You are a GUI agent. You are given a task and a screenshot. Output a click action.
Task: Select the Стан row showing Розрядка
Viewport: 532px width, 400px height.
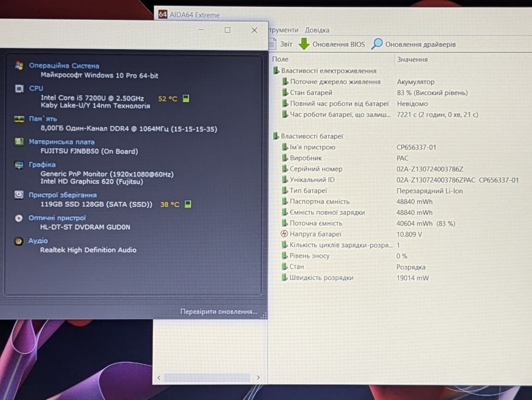[x=353, y=266]
